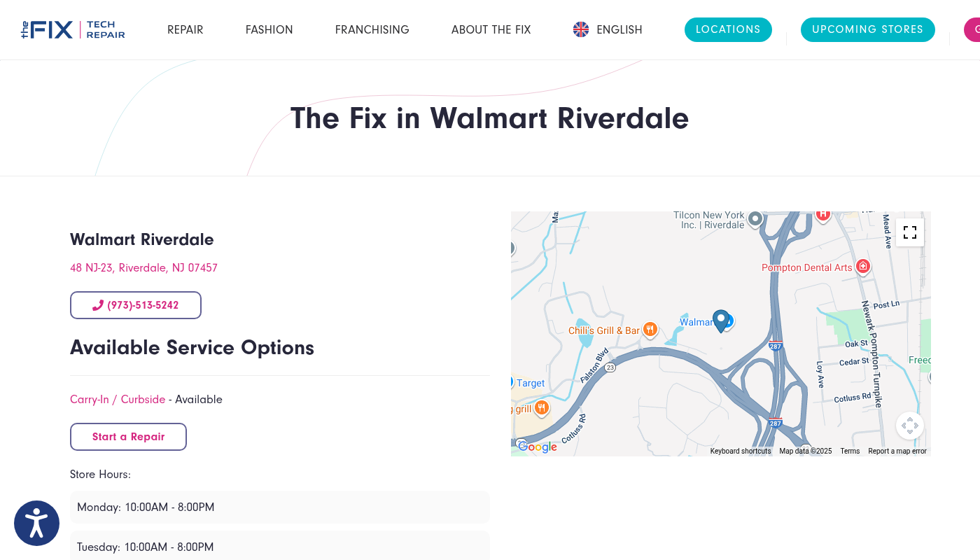
Task: Open the Repair menu
Action: click(185, 29)
